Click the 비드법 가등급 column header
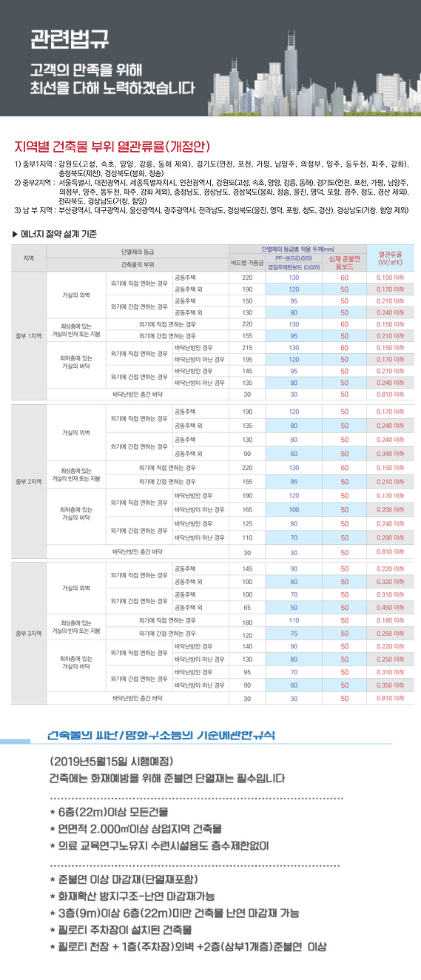 tap(247, 261)
